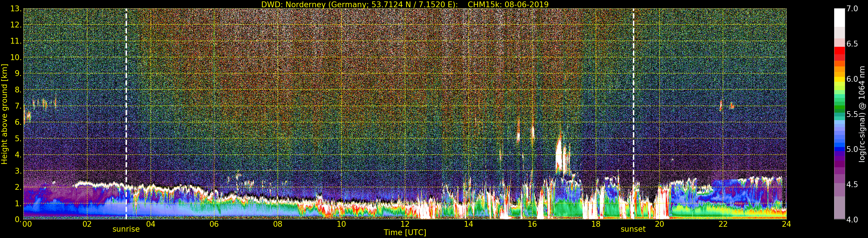Click the colorbar tick label '4.5'
Screen dimensions: 868x238
click(852, 185)
